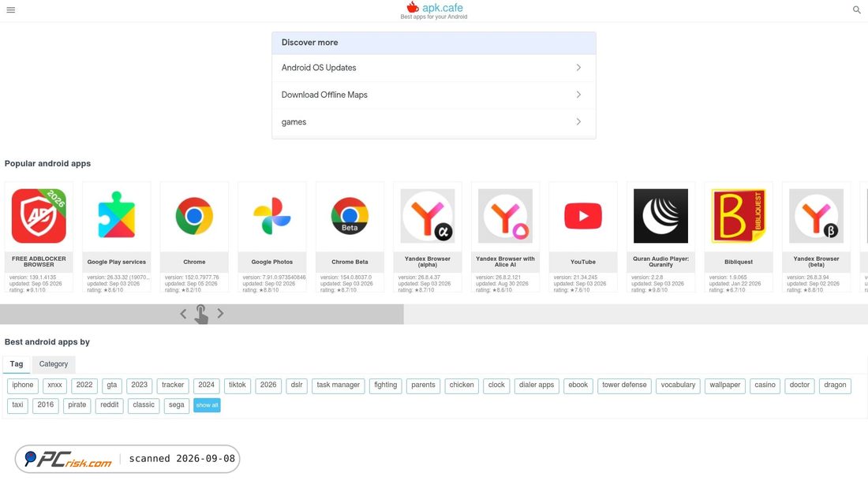Screen dimensions: 868x488
Task: Select the 'ebook' tag
Action: [578, 386]
